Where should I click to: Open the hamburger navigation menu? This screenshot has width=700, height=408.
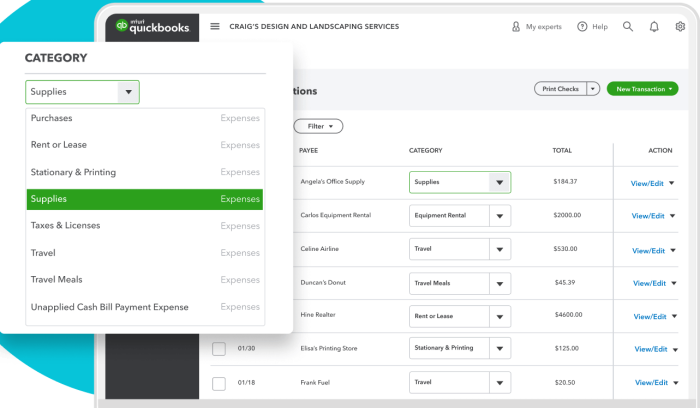pos(215,26)
